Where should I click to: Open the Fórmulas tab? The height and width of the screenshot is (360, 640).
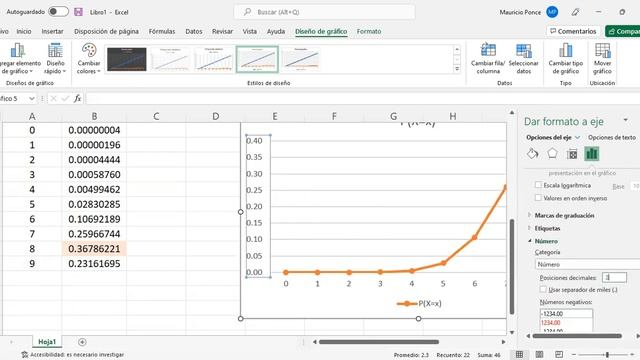click(x=162, y=31)
